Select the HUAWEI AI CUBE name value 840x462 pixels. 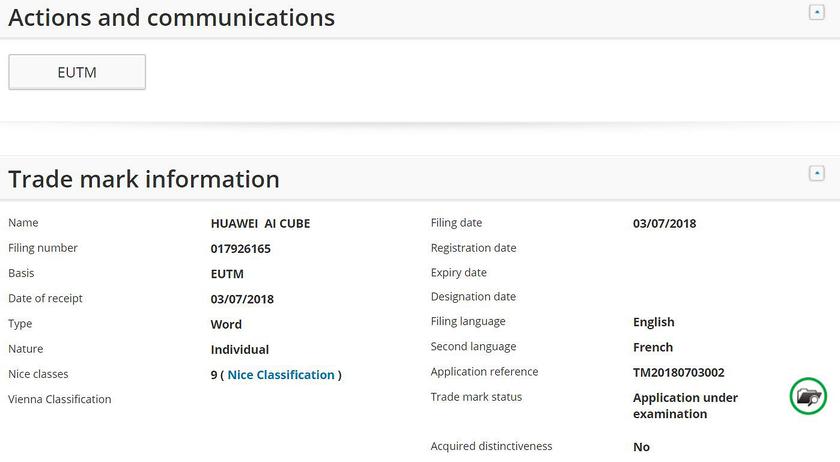pyautogui.click(x=260, y=224)
